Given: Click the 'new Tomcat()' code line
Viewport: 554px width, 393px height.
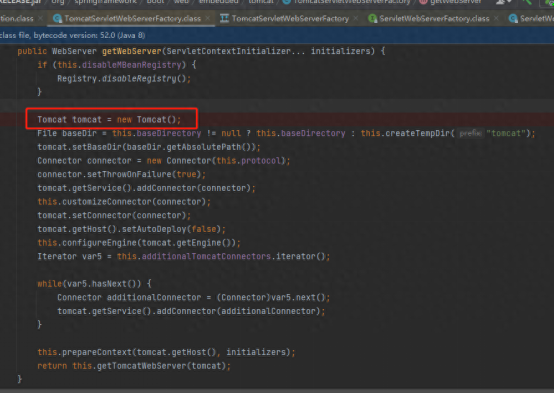Looking at the screenshot, I should coord(109,119).
